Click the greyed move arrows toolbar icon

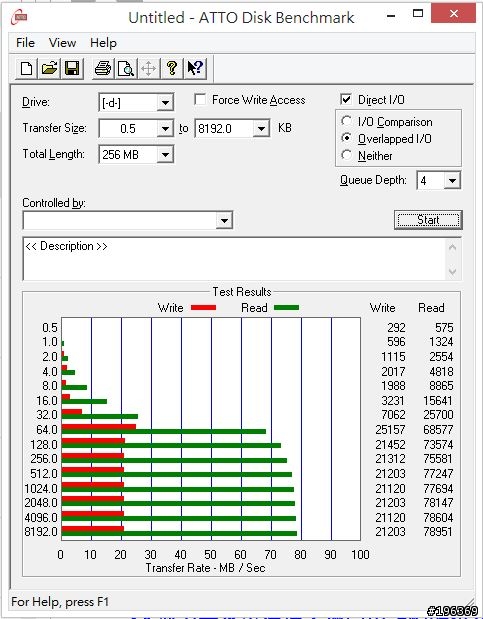pyautogui.click(x=149, y=69)
